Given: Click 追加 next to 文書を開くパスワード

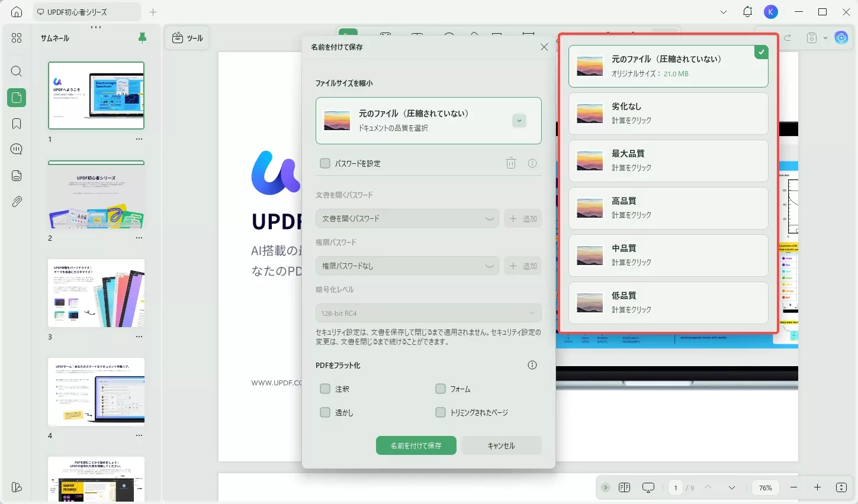Looking at the screenshot, I should pos(523,219).
